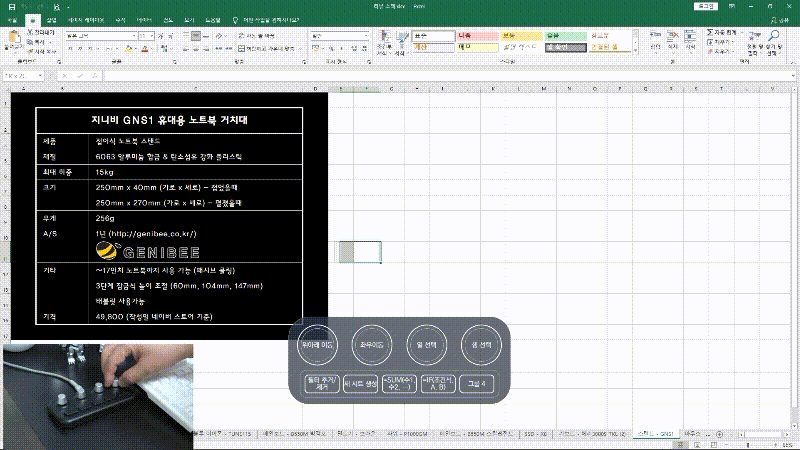Click the up/down move (위아래 이동) dial button
Image resolution: width=800 pixels, height=450 pixels.
tap(317, 345)
